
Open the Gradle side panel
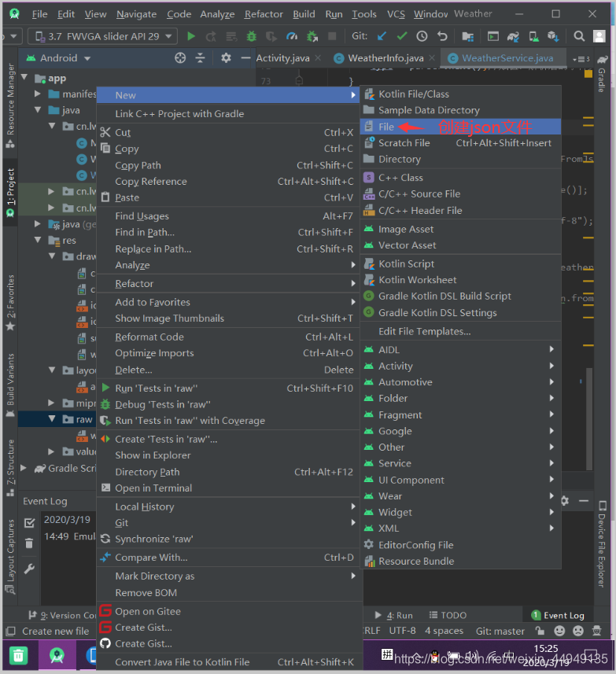tap(602, 75)
